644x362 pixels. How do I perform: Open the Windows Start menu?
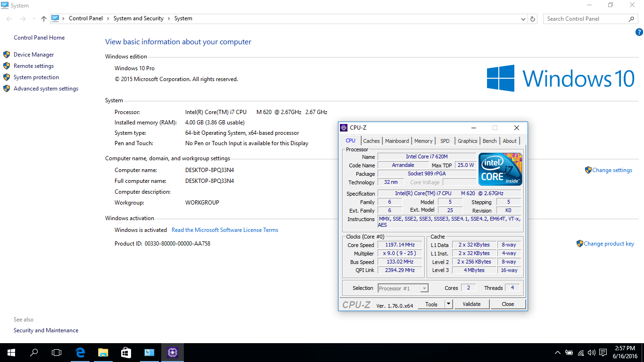click(11, 353)
